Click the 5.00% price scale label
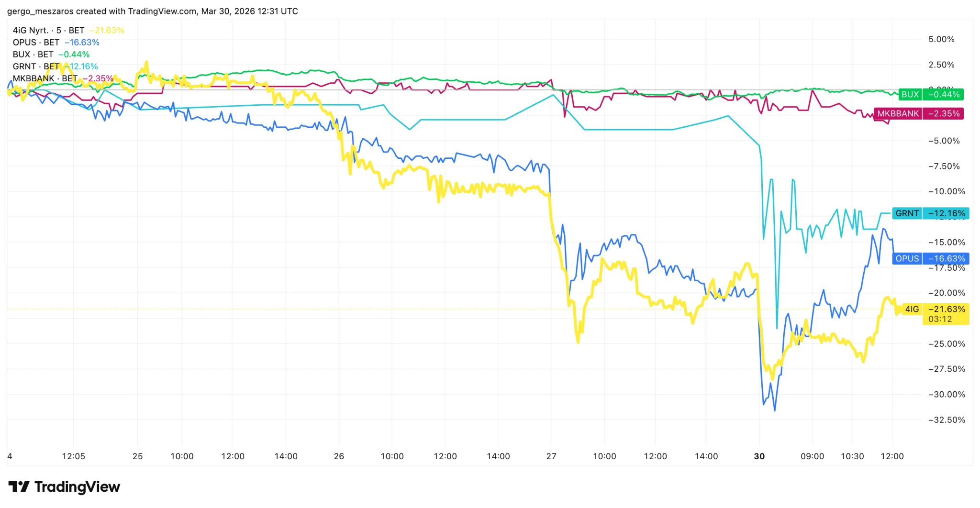This screenshot has height=508, width=980. coord(941,39)
